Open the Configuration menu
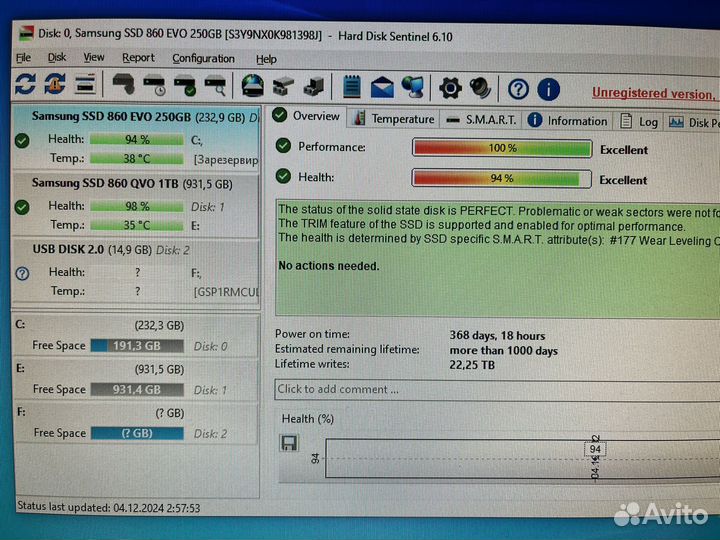The width and height of the screenshot is (720, 540). (x=203, y=59)
